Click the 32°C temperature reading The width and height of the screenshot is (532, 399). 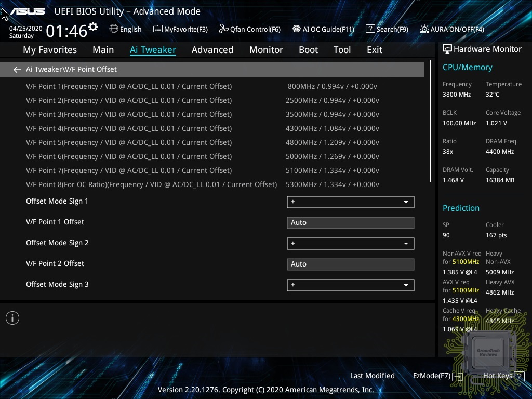(493, 95)
